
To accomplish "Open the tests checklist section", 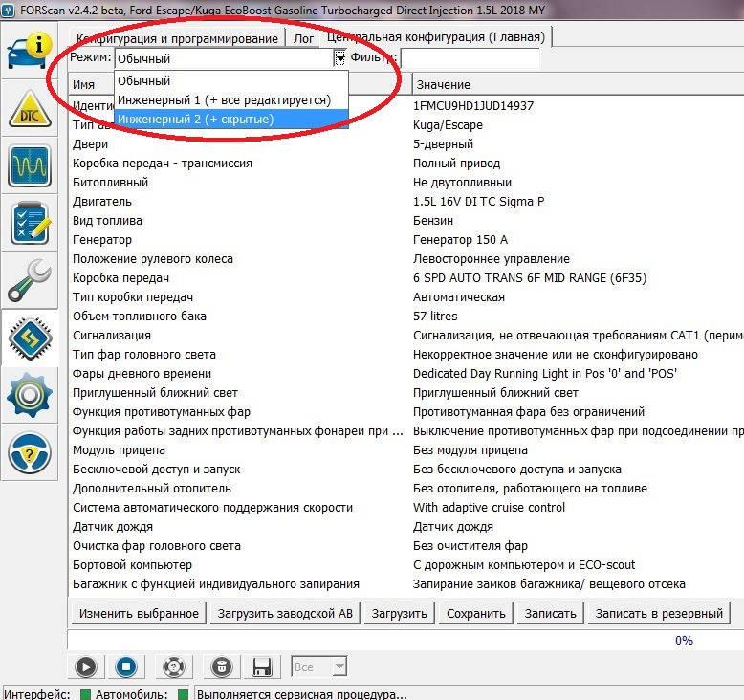I will tap(30, 223).
